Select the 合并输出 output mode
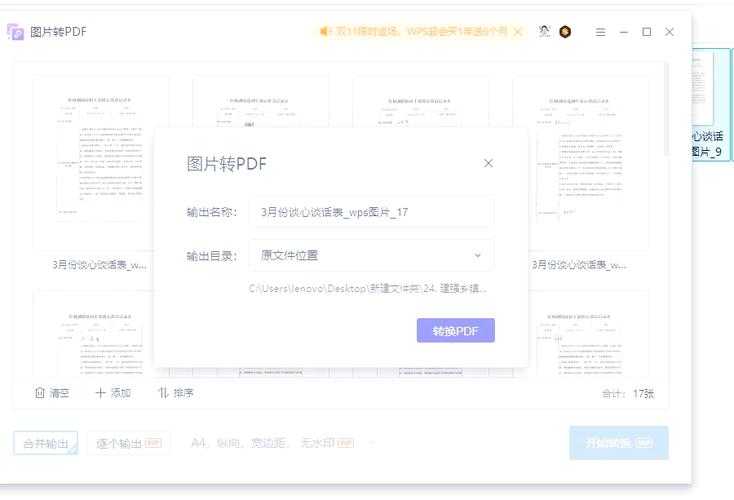The width and height of the screenshot is (734, 500). pos(46,443)
